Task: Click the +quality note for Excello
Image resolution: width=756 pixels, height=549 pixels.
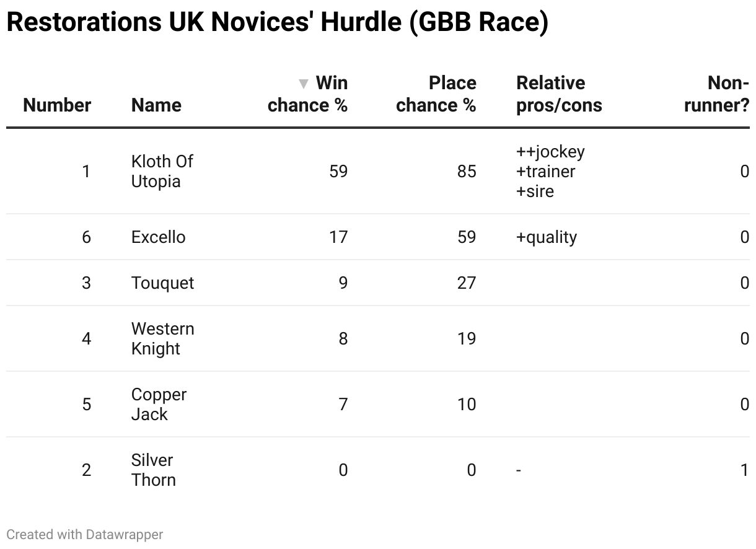Action: click(547, 237)
